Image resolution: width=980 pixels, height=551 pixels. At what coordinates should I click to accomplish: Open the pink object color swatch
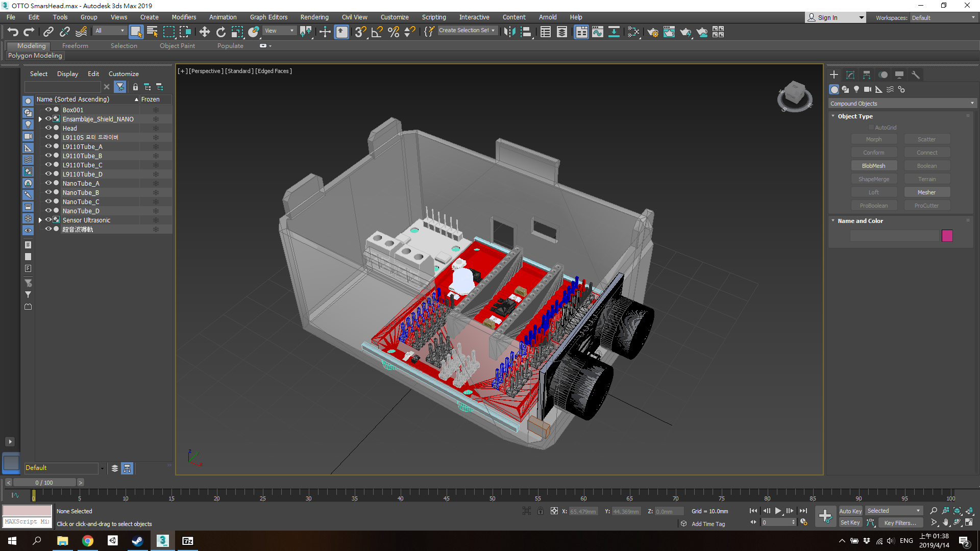tap(947, 236)
